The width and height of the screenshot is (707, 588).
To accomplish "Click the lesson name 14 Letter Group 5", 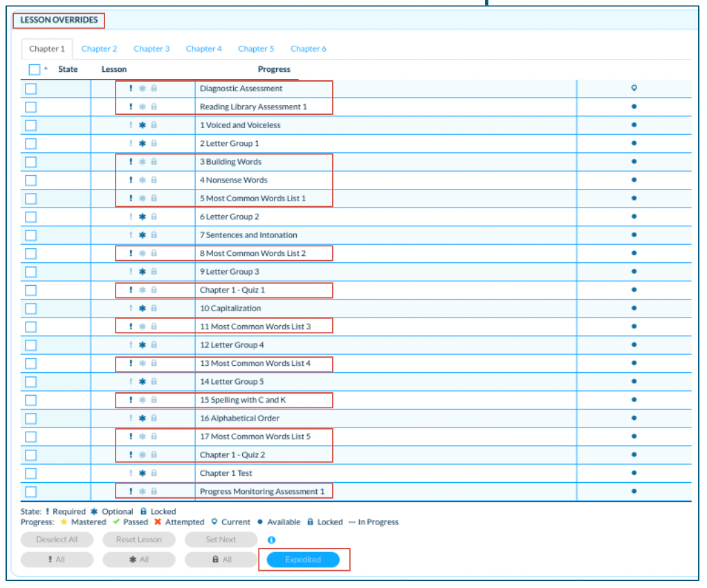I will (x=232, y=382).
